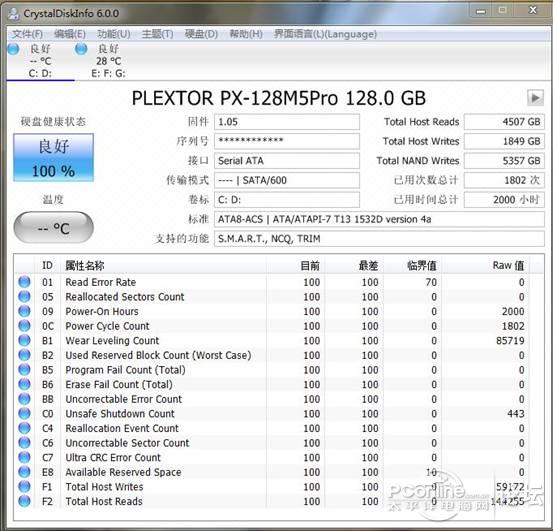The image size is (553, 531).
Task: Select the Wear Leveling Count attribute name
Action: click(x=112, y=341)
